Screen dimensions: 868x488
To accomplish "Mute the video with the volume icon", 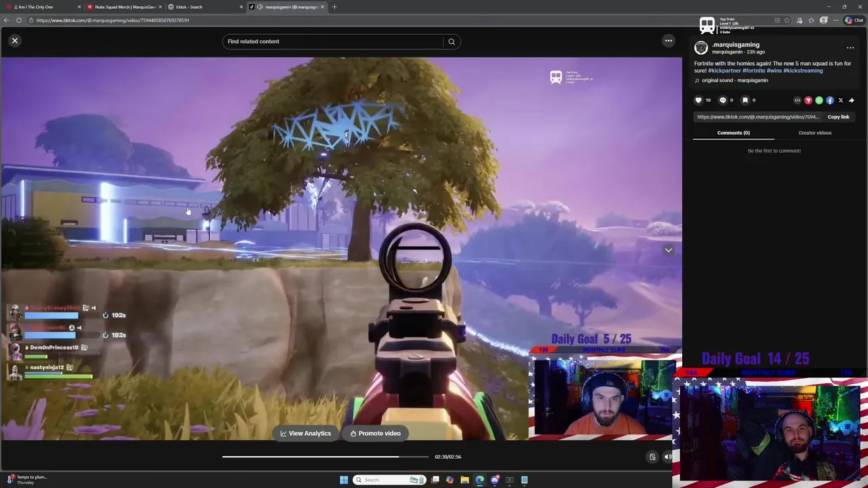I will point(668,457).
